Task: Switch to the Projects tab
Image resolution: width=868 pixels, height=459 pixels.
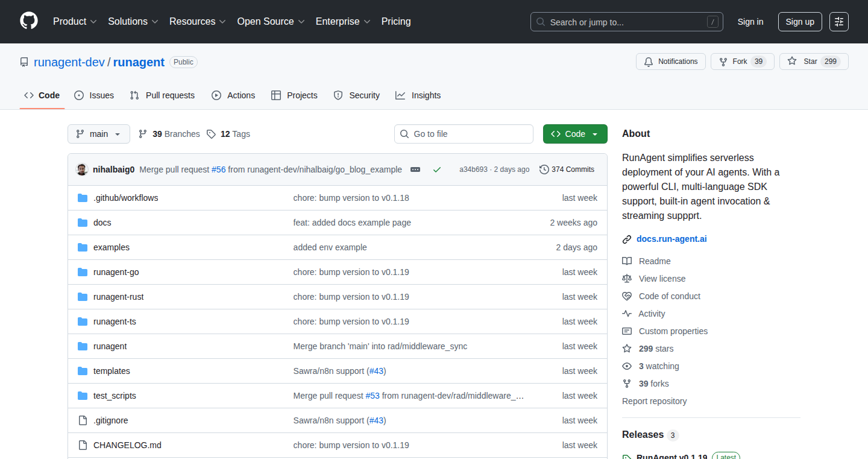Action: pyautogui.click(x=294, y=95)
